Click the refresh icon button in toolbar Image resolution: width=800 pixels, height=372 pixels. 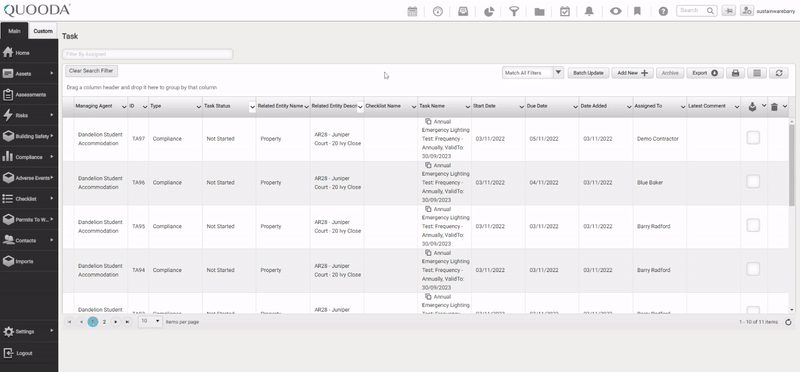(779, 73)
